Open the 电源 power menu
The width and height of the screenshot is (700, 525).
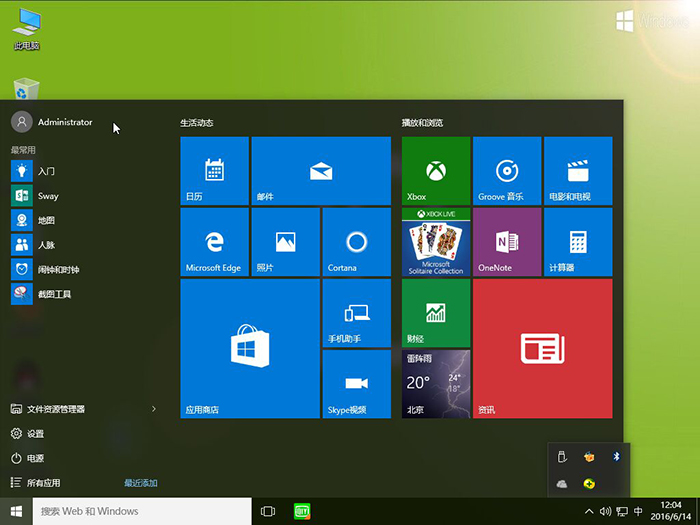27,458
